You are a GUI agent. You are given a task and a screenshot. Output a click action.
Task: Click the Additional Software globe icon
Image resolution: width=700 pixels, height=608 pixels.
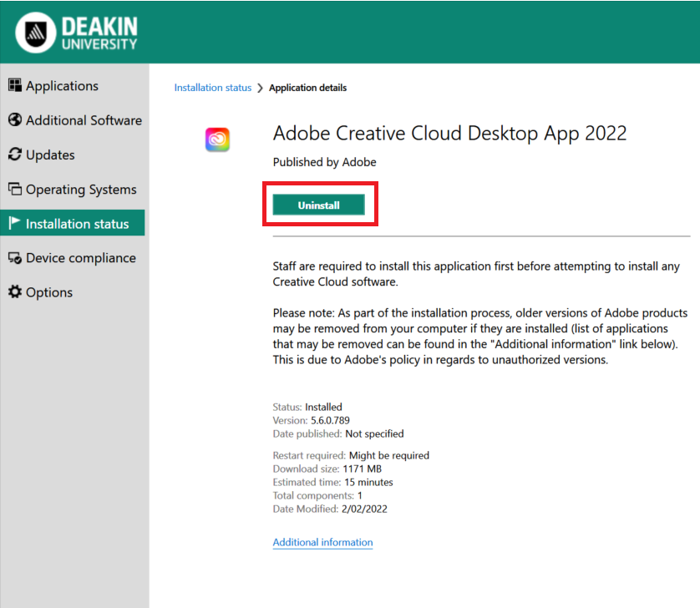[15, 119]
